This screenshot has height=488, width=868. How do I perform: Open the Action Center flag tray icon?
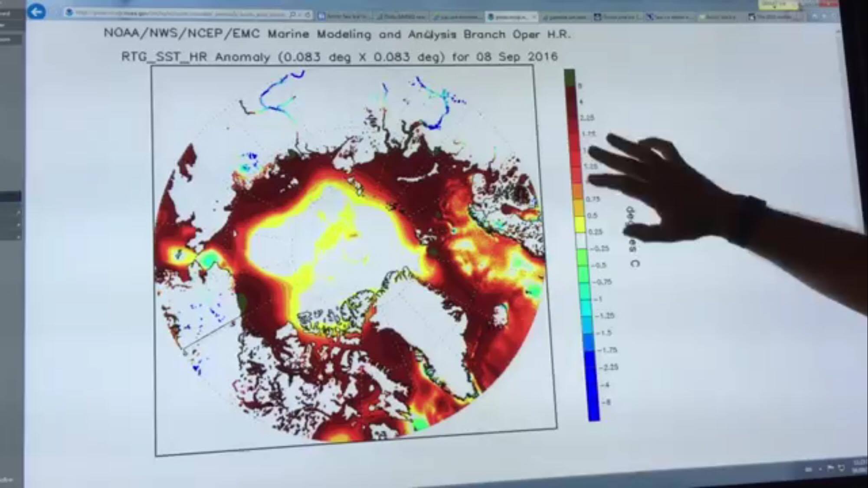[x=830, y=468]
